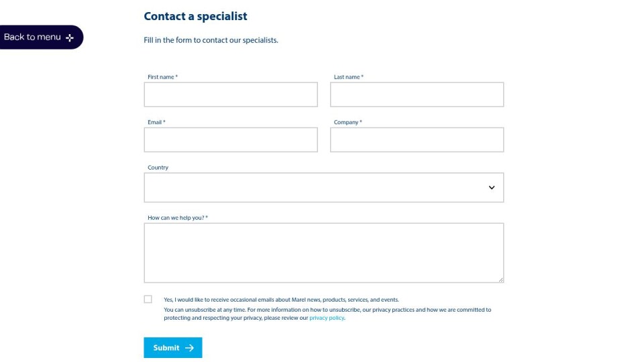Click the First name field label
Image resolution: width=644 pixels, height=362 pixels.
pos(162,76)
